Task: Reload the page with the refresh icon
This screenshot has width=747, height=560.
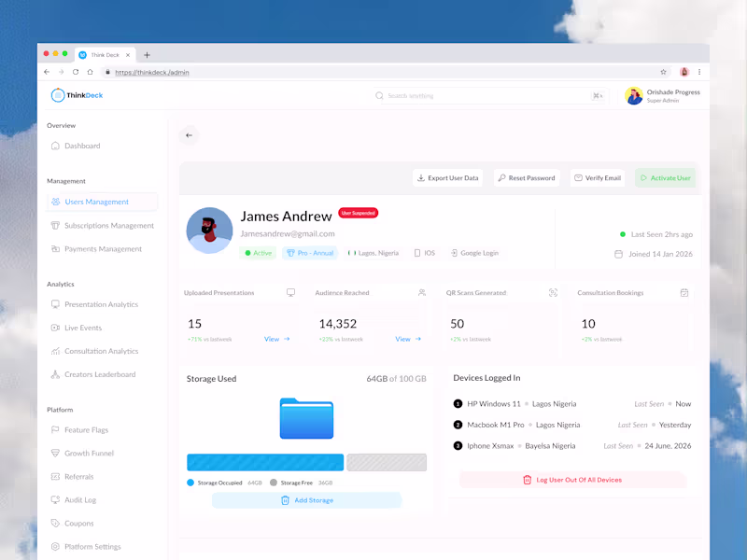Action: coord(76,72)
